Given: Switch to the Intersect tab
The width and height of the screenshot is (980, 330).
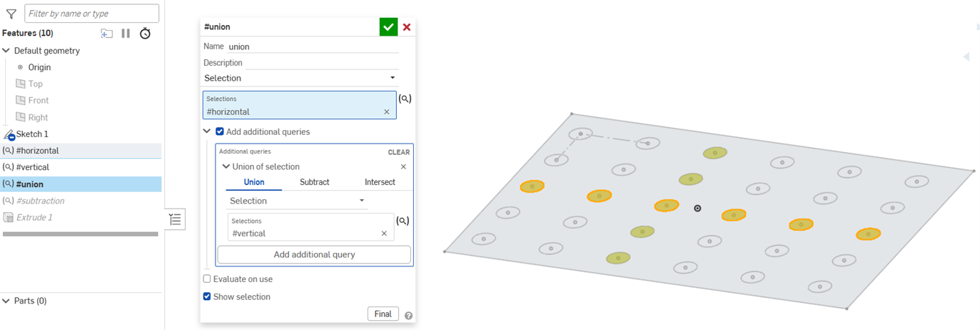Looking at the screenshot, I should pyautogui.click(x=379, y=182).
